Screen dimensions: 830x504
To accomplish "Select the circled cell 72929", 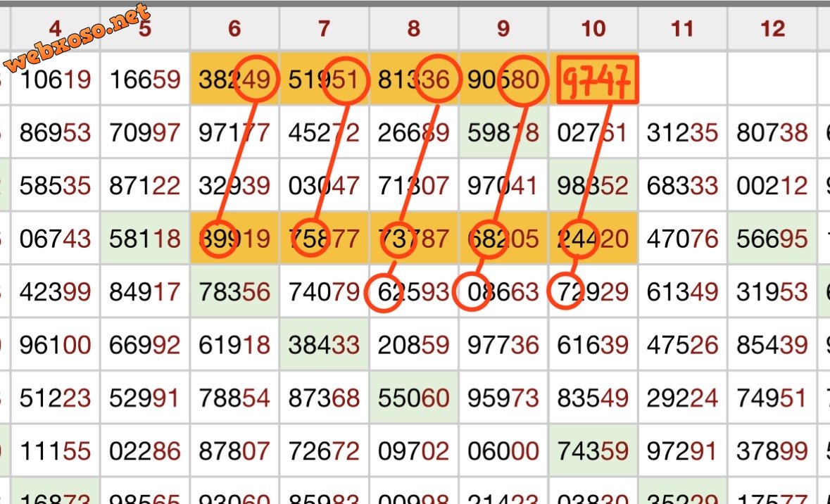I will click(593, 291).
